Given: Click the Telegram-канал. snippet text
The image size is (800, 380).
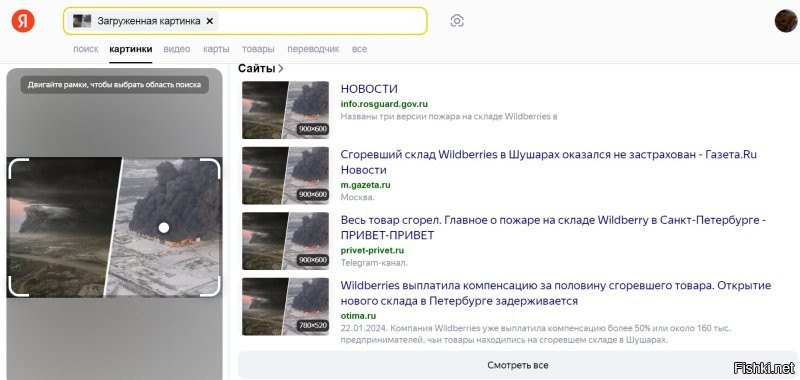Looking at the screenshot, I should [x=374, y=263].
